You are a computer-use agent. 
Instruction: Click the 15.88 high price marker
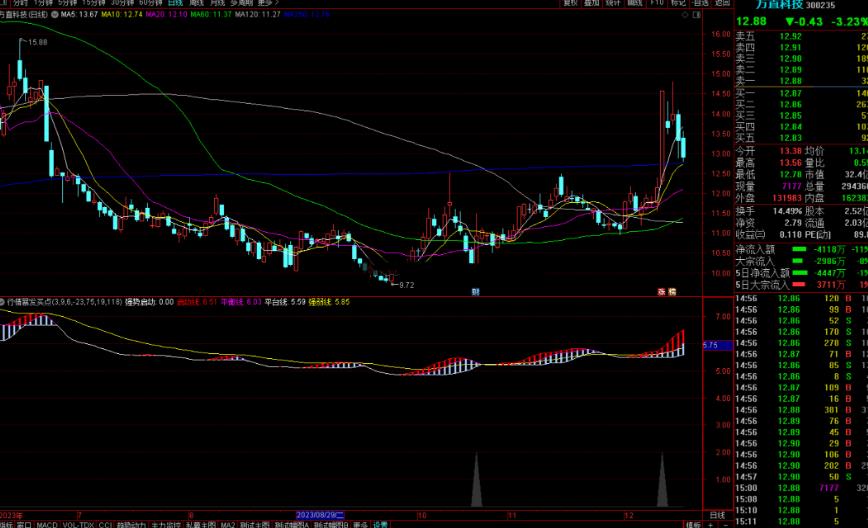[x=37, y=42]
